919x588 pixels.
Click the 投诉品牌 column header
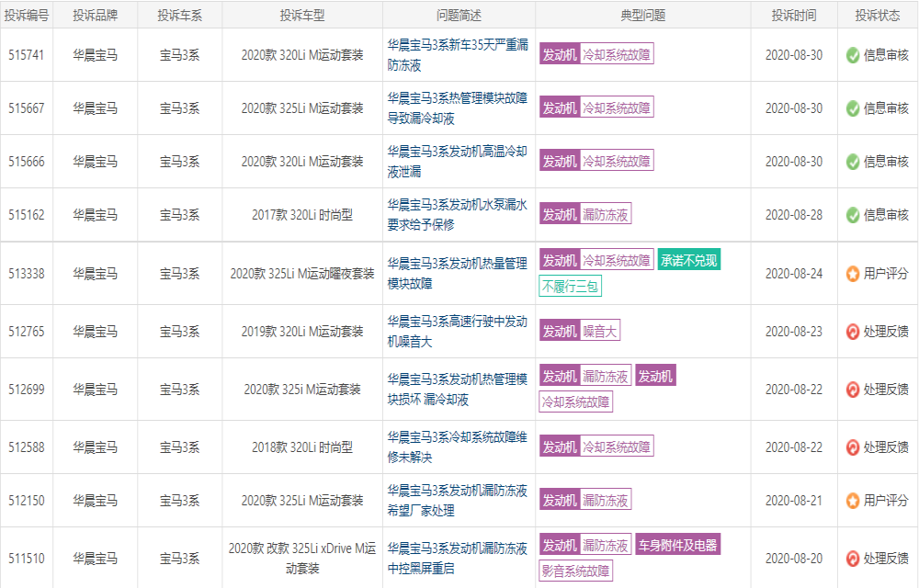tap(95, 16)
